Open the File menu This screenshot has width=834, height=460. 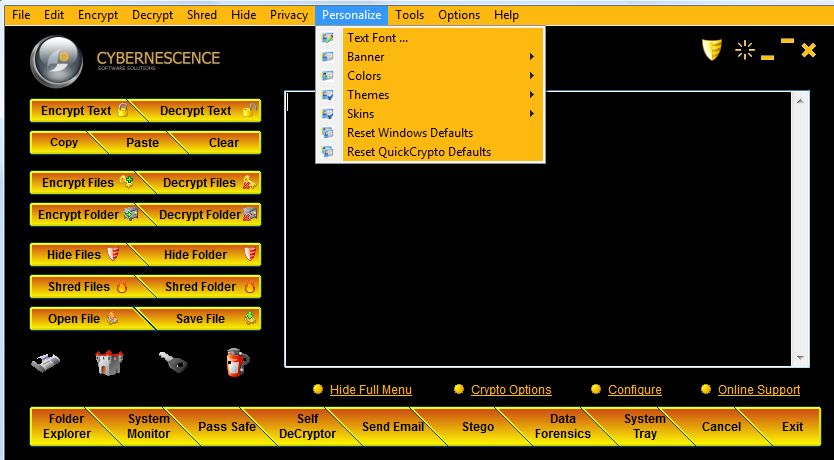(x=21, y=15)
